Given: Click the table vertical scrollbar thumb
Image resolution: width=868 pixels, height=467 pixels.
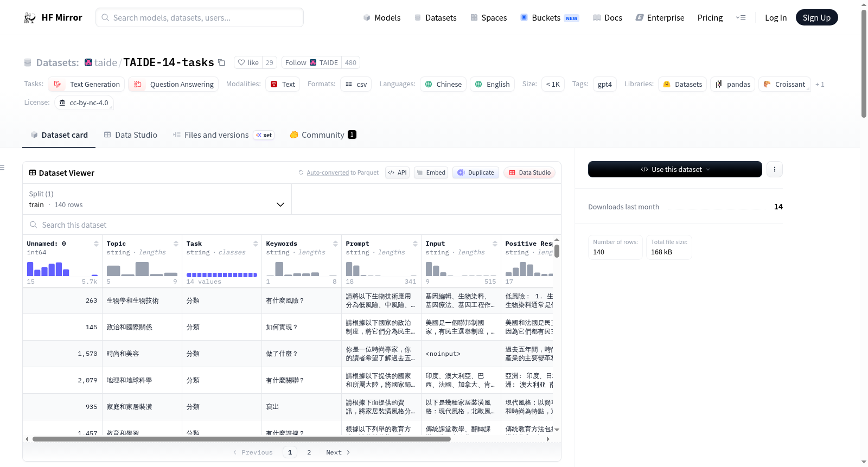Looking at the screenshot, I should 557,251.
